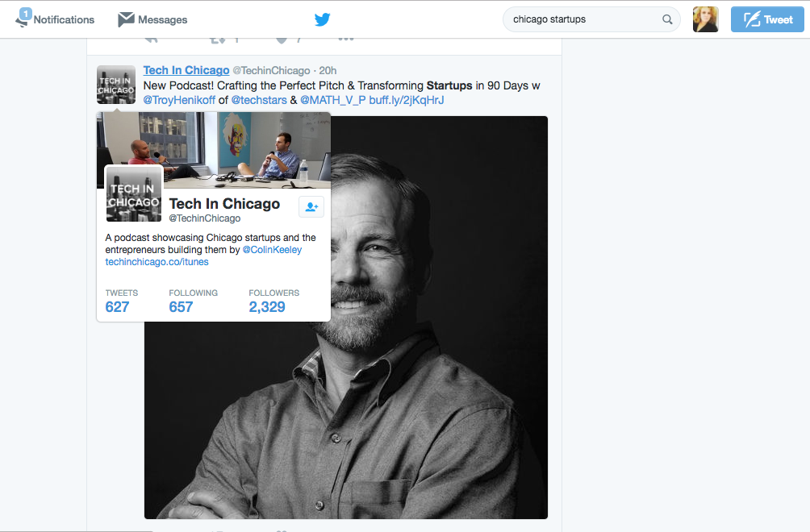Open @ColinKeeley mention in bio

(x=272, y=250)
